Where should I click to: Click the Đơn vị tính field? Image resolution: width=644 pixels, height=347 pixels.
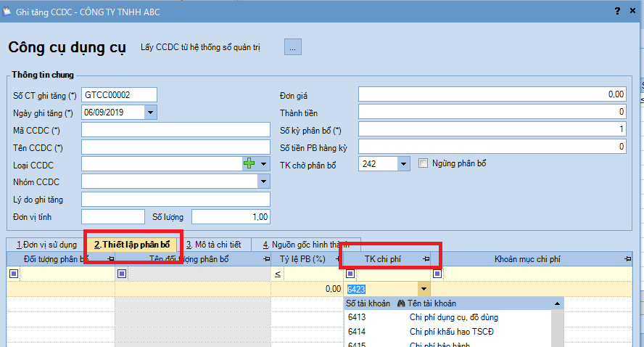113,216
